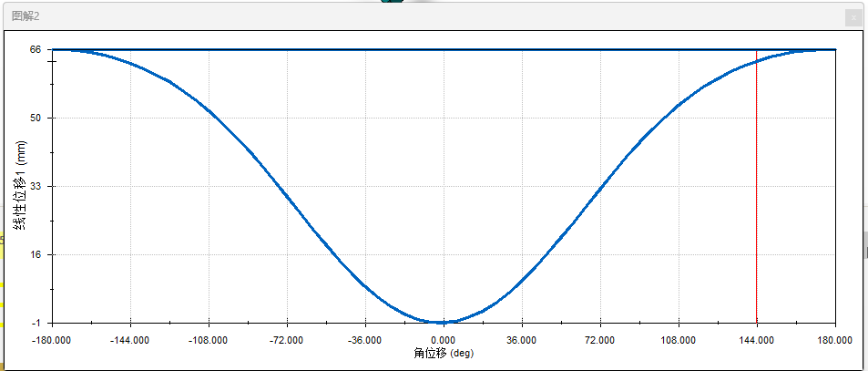Screen dimensions: 868x371
Task: Click the -1 label on Y axis
Action: point(35,323)
